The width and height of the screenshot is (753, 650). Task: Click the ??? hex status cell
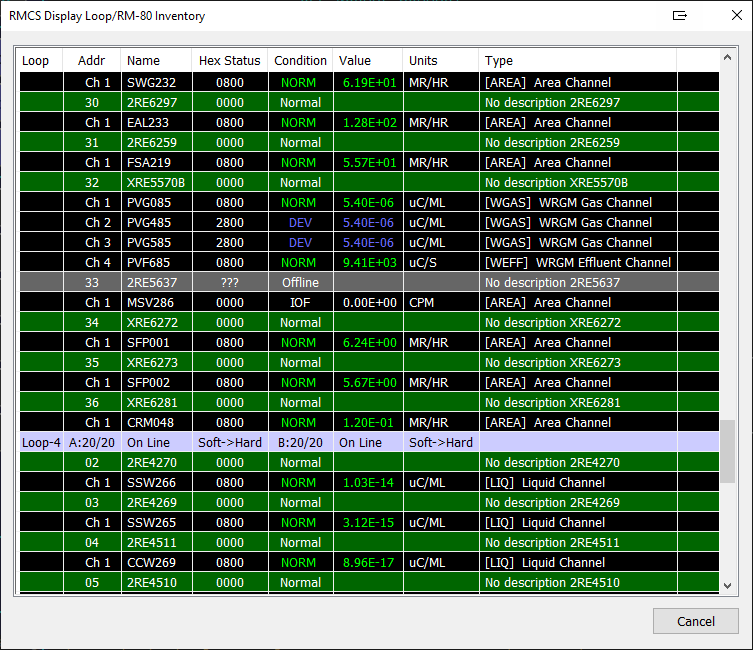[x=230, y=283]
